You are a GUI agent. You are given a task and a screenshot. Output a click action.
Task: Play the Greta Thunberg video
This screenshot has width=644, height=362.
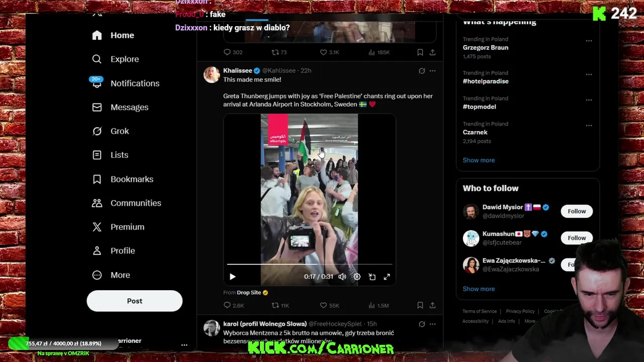(x=232, y=277)
